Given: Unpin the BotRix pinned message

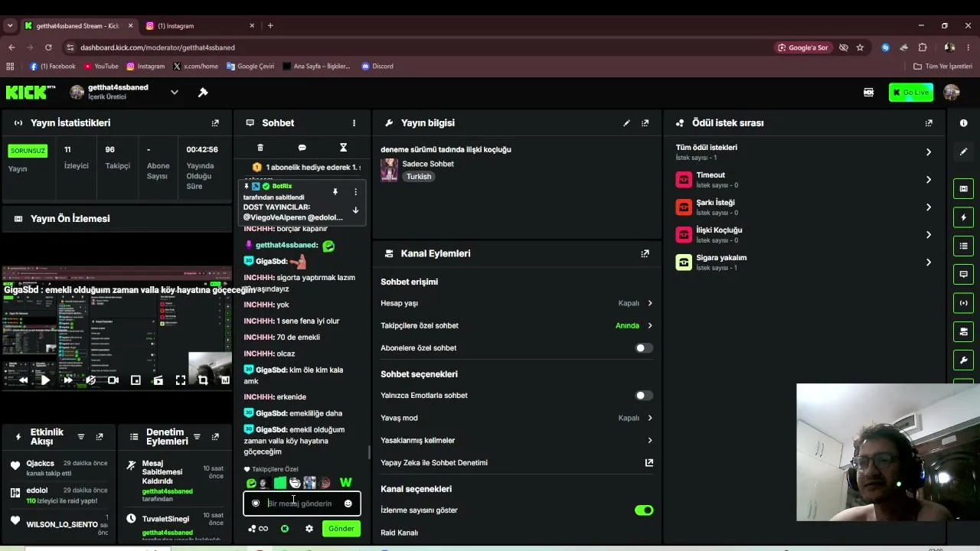Looking at the screenshot, I should coord(335,191).
